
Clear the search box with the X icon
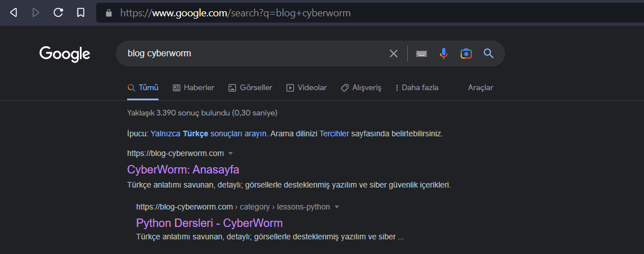[x=394, y=54]
